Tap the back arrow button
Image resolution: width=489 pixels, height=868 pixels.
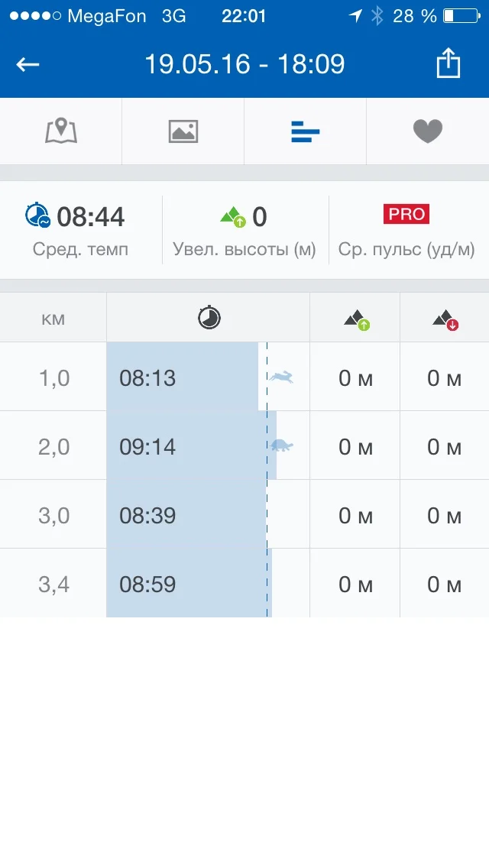(x=28, y=64)
